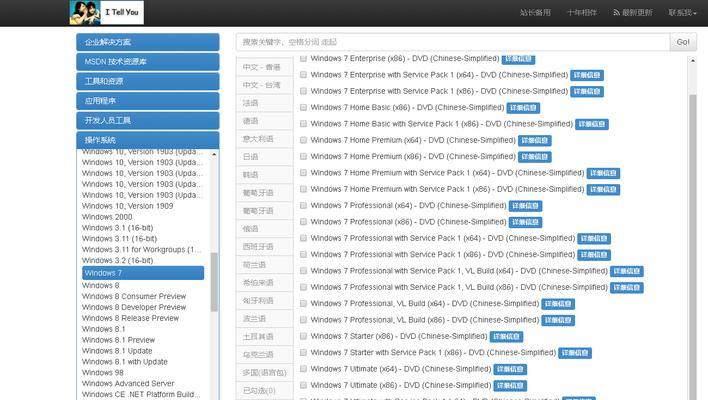Click Windows 7 Professional SP1 (x86) DVD label
The height and width of the screenshot is (400, 708).
point(442,254)
